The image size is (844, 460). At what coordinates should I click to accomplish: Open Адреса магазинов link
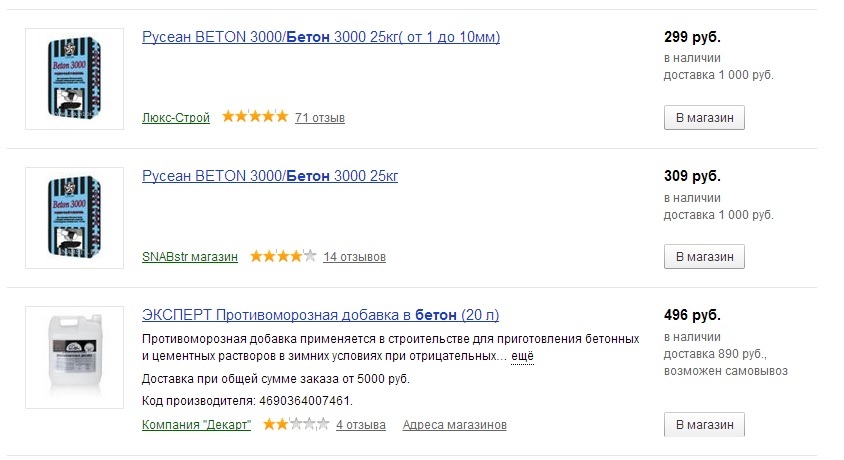coord(454,424)
